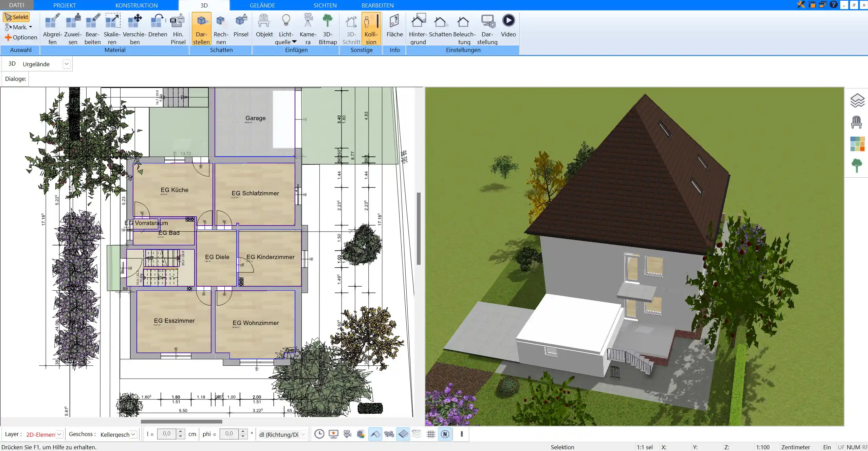Click the help question mark icon

pos(833,5)
